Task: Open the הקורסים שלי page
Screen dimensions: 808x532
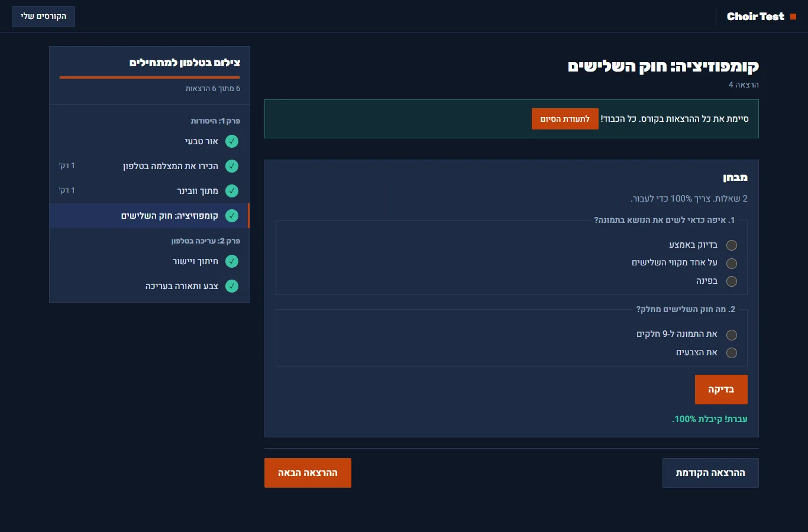Action: tap(43, 17)
